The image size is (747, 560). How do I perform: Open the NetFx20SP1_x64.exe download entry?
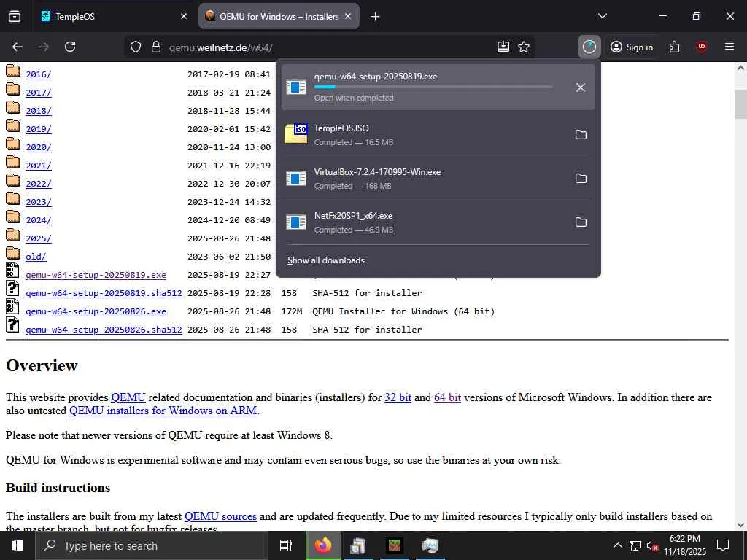pyautogui.click(x=424, y=222)
